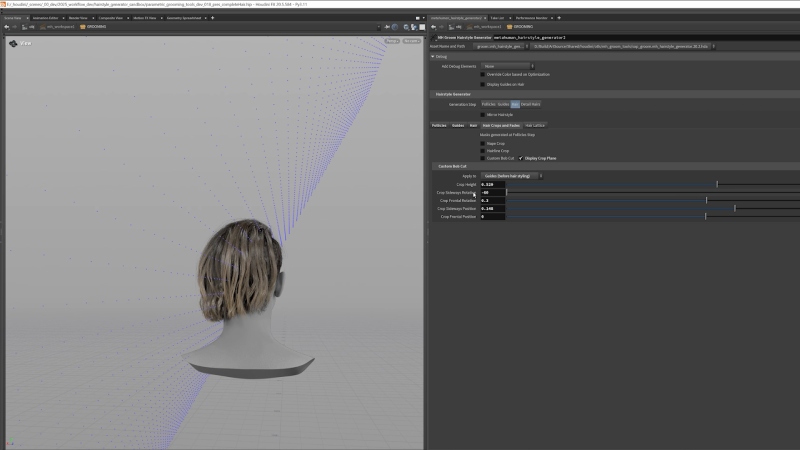The image size is (800, 450).
Task: Open the Hair Lattice tab
Action: click(535, 126)
